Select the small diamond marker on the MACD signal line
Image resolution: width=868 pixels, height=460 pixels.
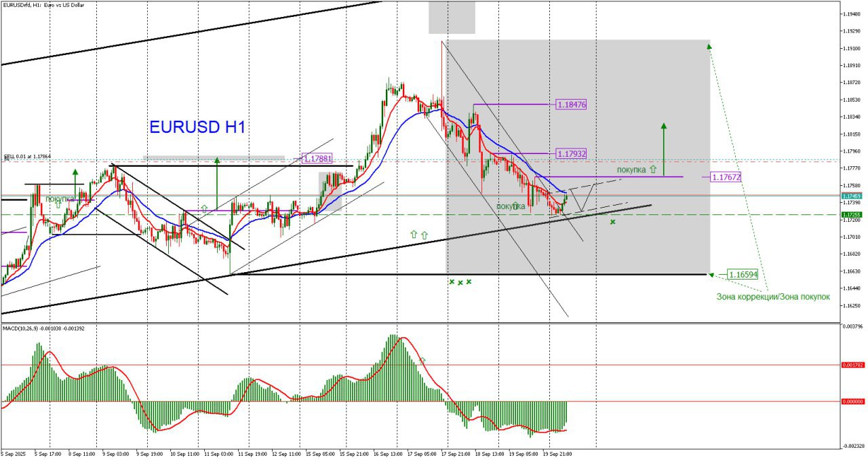tap(423, 360)
